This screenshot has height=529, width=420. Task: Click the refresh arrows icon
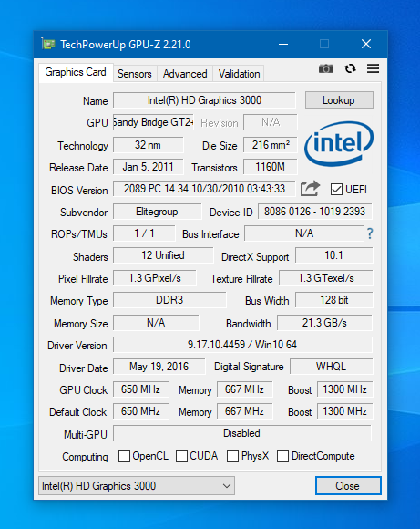tap(350, 68)
